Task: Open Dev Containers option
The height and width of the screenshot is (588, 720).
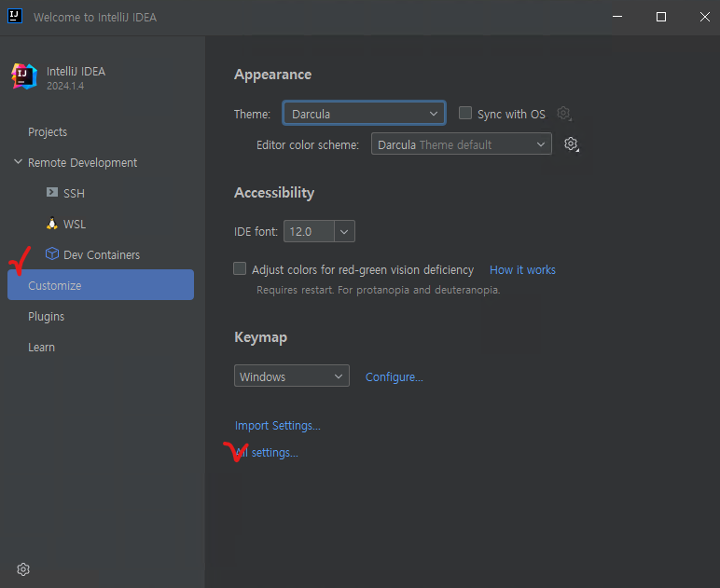Action: [x=102, y=255]
